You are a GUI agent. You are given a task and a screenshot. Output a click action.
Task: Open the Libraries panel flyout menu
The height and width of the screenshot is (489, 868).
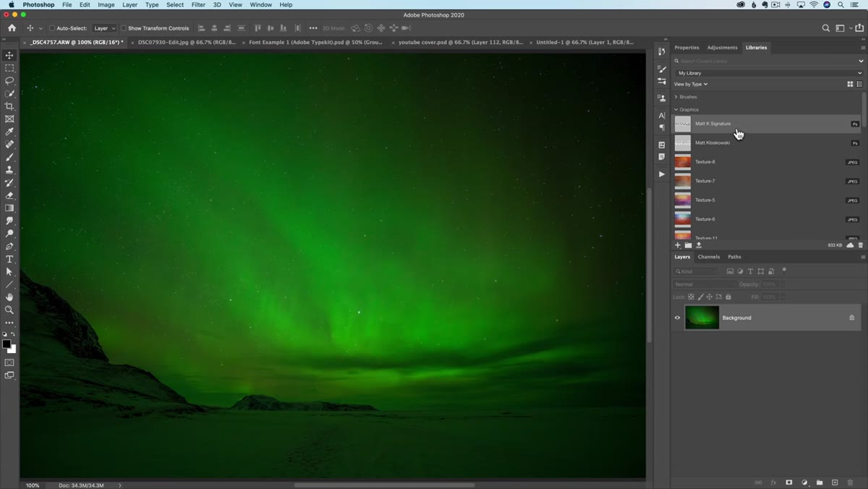pos(862,48)
